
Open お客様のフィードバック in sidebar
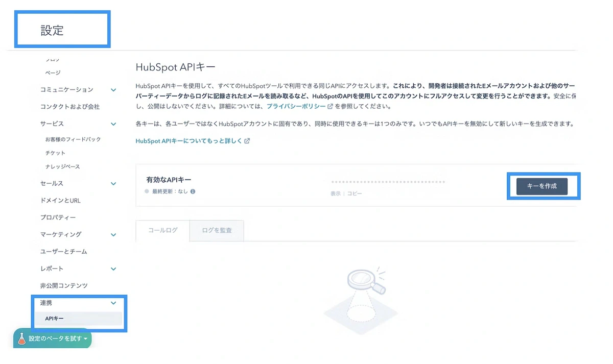tap(73, 139)
